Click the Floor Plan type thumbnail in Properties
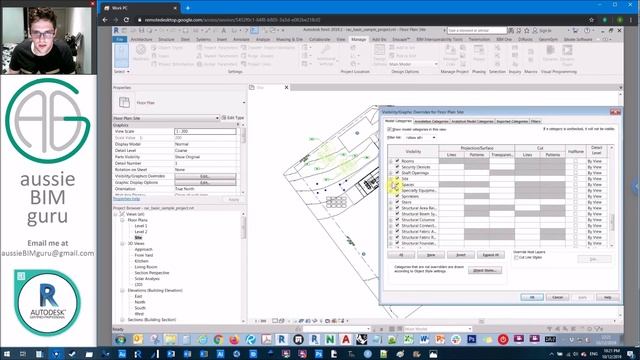Screen dimensions: 640x360 pyautogui.click(x=124, y=102)
